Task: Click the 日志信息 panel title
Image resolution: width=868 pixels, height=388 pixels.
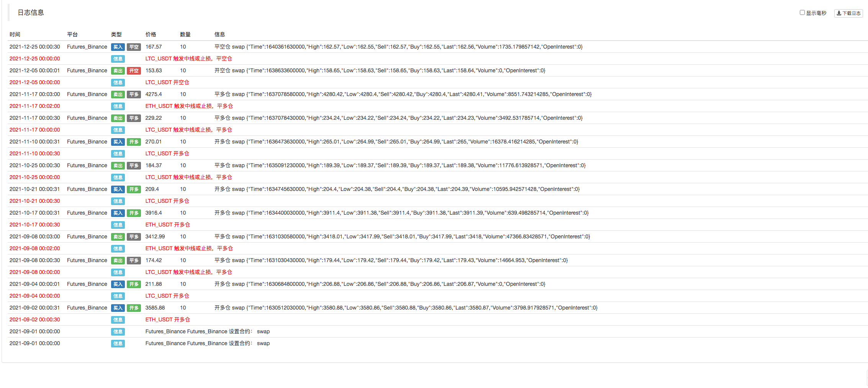Action: point(31,13)
